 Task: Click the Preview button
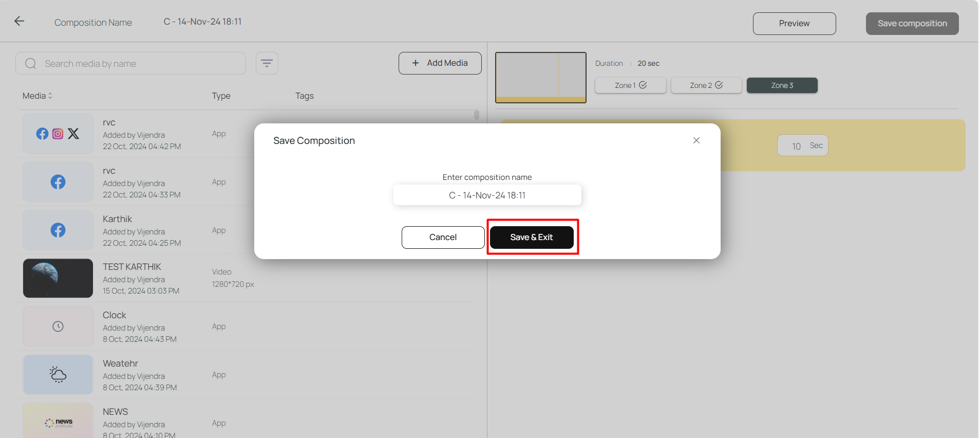coord(794,24)
